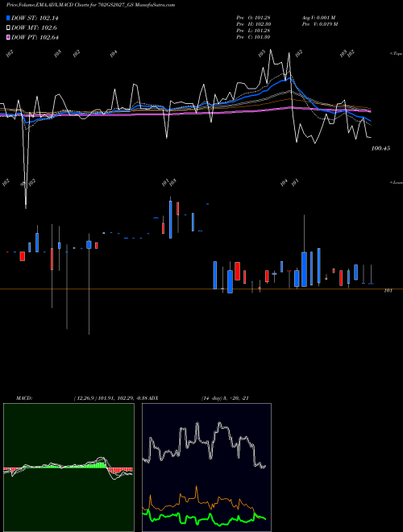Image resolution: width=403 pixels, height=532 pixels.
Task: Click the 'Pre L: 101.28' value
Action: [x=253, y=31]
